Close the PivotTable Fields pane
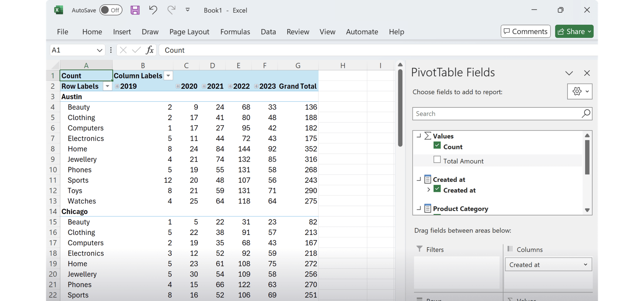 pyautogui.click(x=587, y=73)
